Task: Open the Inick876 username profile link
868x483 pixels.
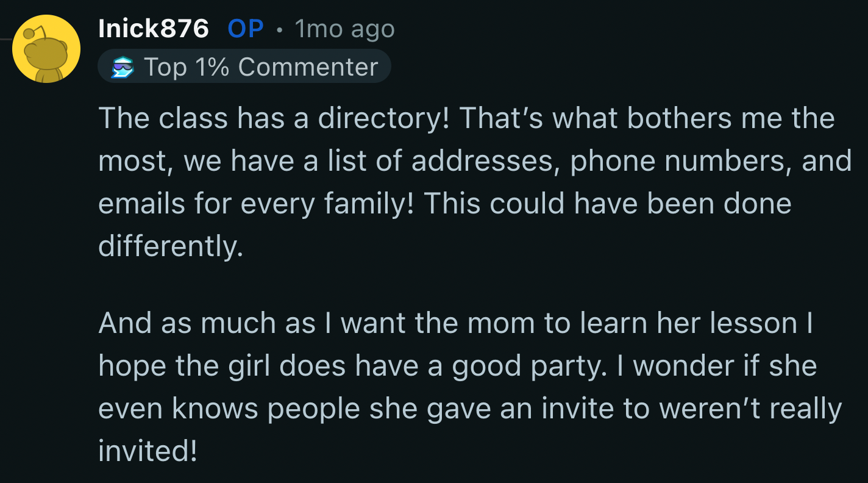Action: point(154,29)
